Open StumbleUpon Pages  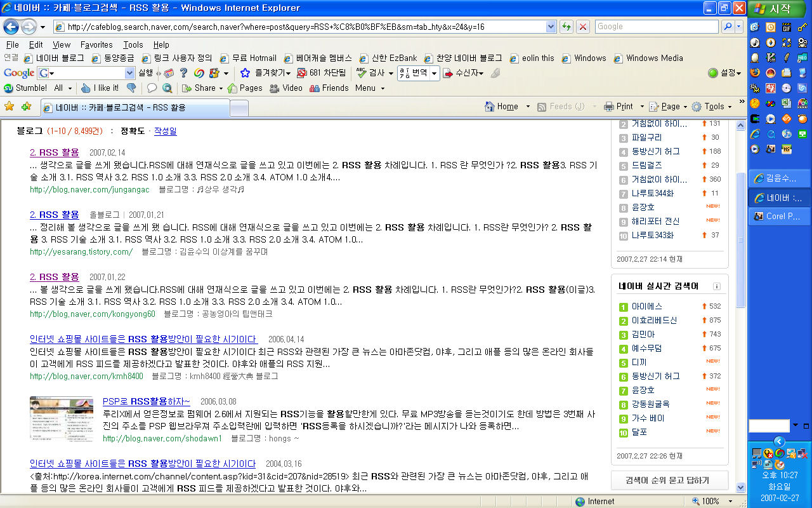pos(245,88)
